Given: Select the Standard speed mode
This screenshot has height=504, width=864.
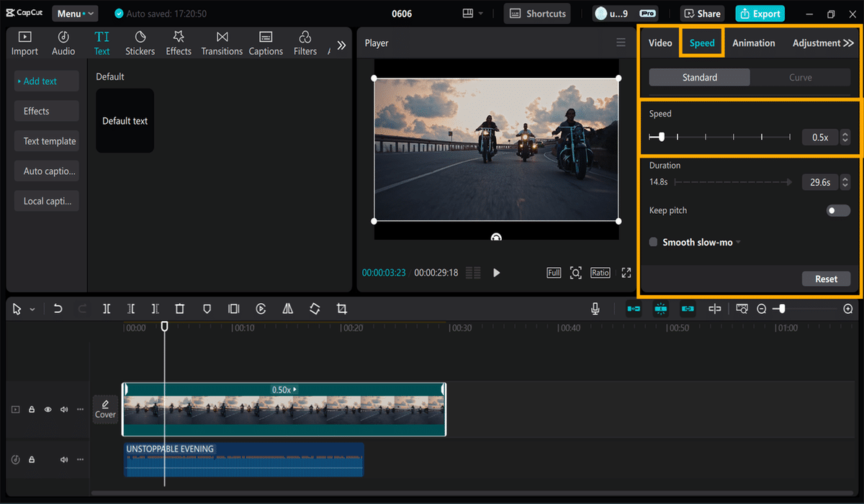Looking at the screenshot, I should (700, 78).
